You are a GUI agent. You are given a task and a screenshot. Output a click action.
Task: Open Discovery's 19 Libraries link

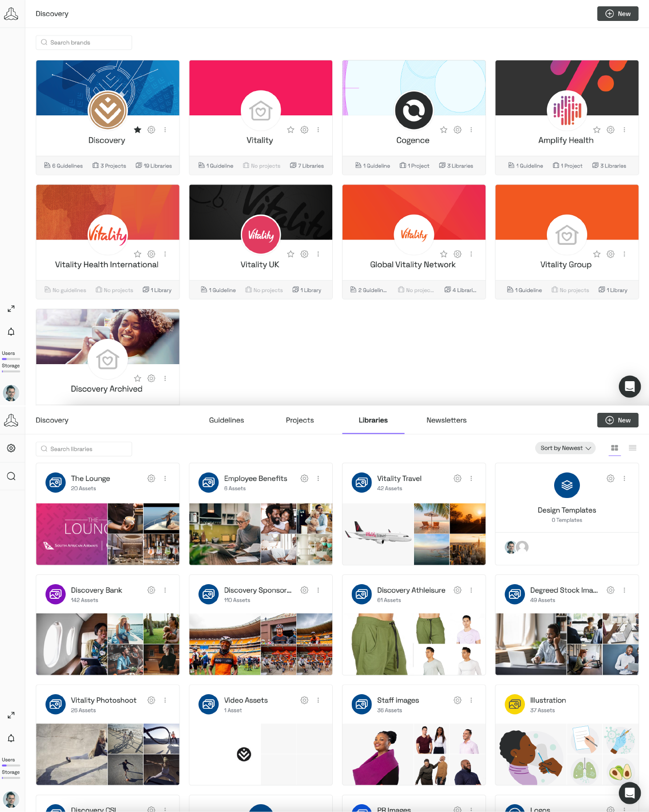[x=154, y=166]
